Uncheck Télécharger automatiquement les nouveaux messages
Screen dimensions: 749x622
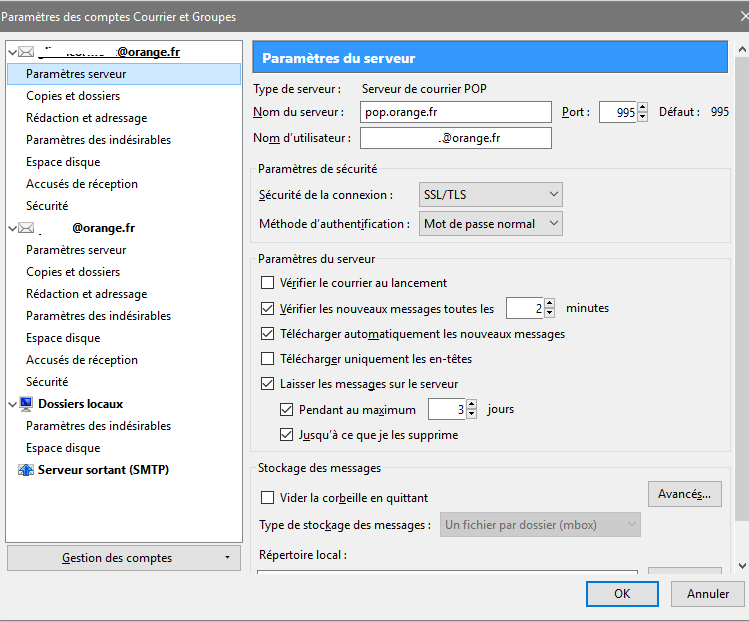click(x=267, y=334)
